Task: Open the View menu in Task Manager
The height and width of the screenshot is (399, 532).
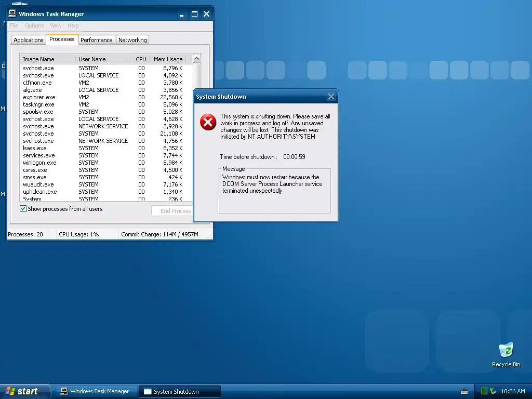Action: coord(56,25)
